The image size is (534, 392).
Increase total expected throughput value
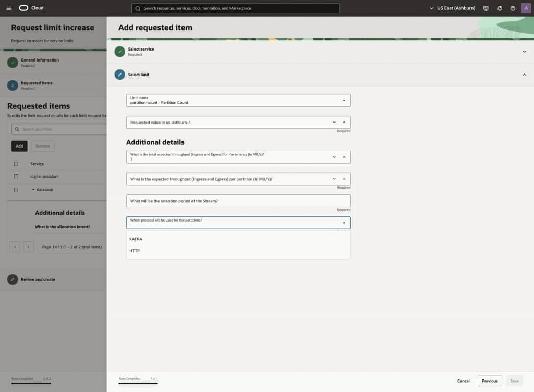(x=344, y=157)
